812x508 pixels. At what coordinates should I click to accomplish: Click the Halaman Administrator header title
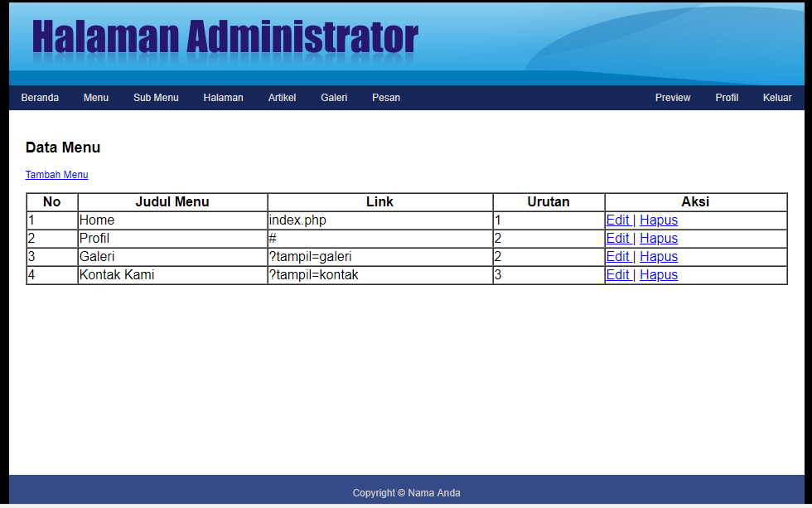(x=225, y=38)
